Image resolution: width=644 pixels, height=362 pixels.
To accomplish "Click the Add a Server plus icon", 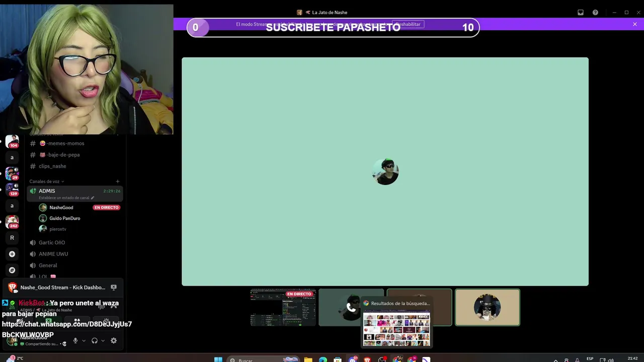I will 12,254.
